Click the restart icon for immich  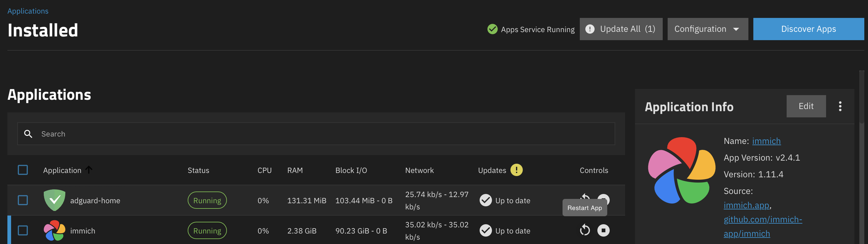point(585,230)
